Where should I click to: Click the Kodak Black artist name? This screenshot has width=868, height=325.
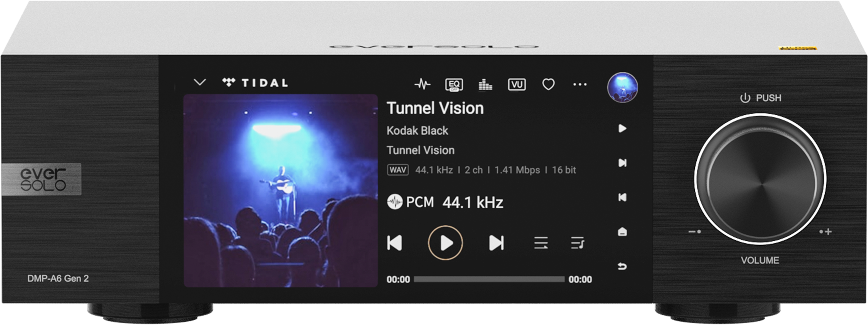coord(417,130)
